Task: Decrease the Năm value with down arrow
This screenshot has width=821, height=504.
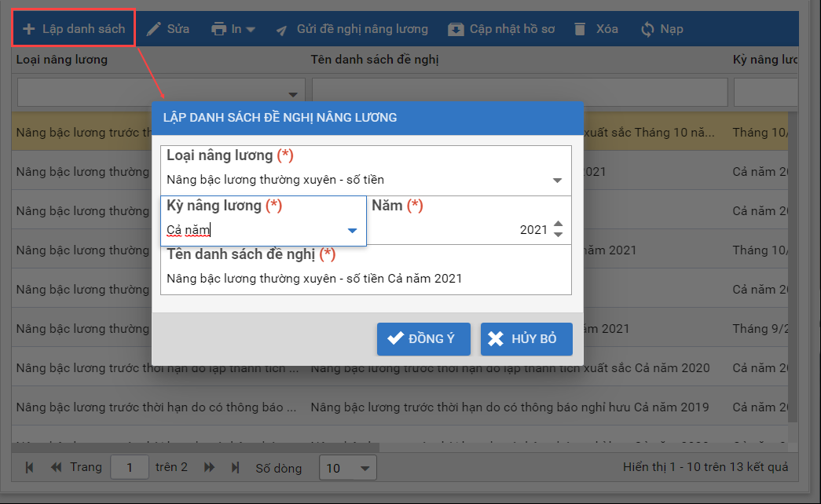Action: (558, 235)
